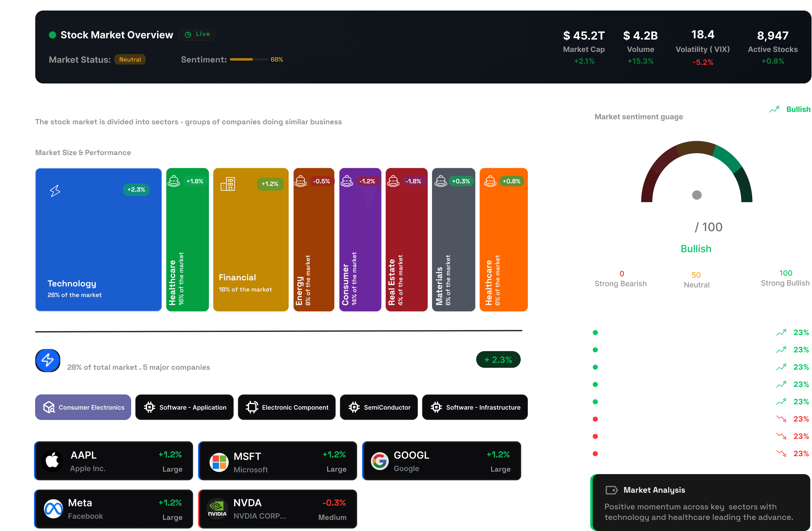The width and height of the screenshot is (812, 531).
Task: Click the lightning bolt icon in Technology card
Action: (55, 191)
